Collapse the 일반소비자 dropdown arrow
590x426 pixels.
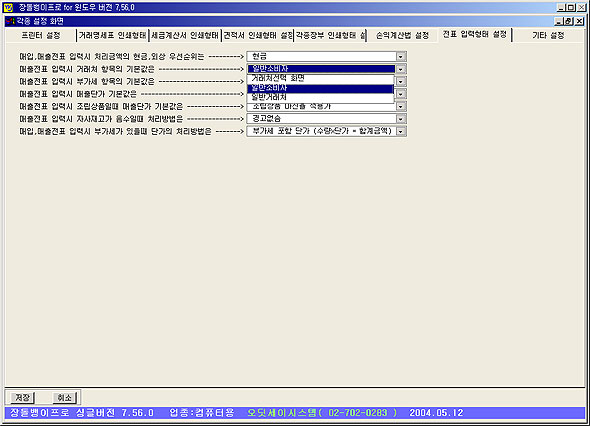(401, 69)
